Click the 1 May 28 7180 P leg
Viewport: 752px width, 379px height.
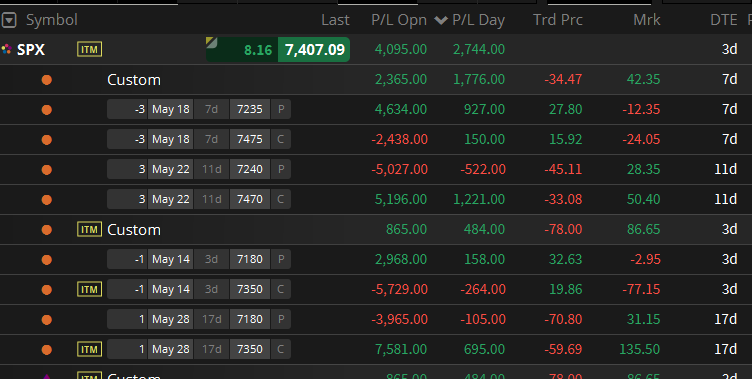coord(199,319)
